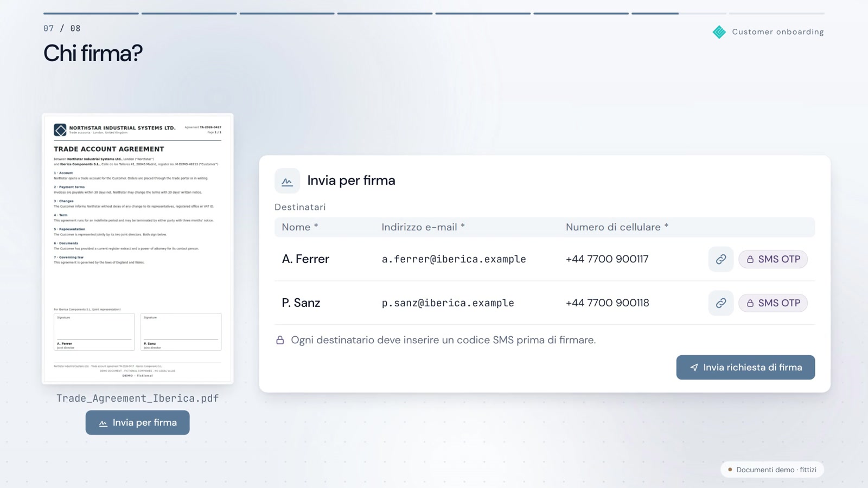This screenshot has width=868, height=488.
Task: Click the Northstar logo in the document preview
Action: pos(60,130)
